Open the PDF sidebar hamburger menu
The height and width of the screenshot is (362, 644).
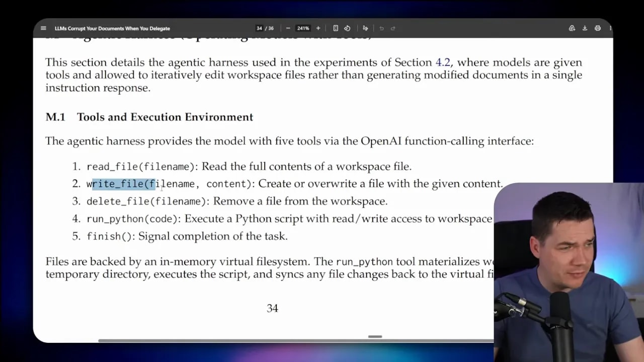point(43,28)
